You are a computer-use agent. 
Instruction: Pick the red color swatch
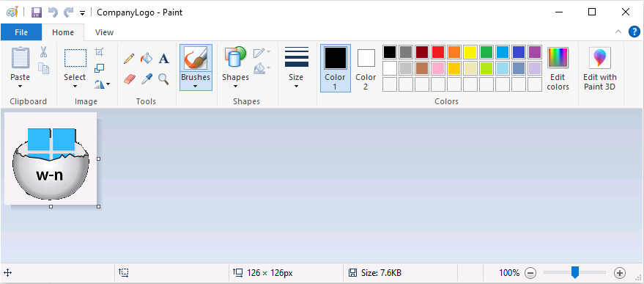(x=438, y=52)
